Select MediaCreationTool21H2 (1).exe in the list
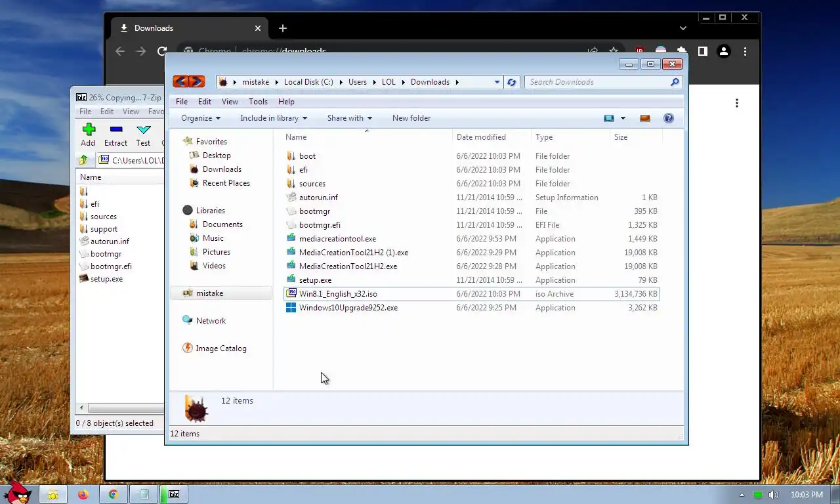The image size is (840, 504). (x=353, y=253)
